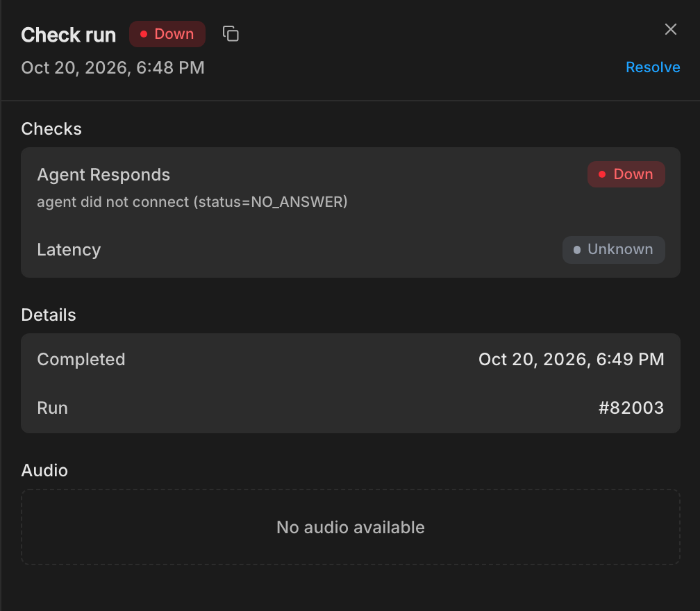The height and width of the screenshot is (611, 700).
Task: Click the Audio section heading
Action: [44, 471]
